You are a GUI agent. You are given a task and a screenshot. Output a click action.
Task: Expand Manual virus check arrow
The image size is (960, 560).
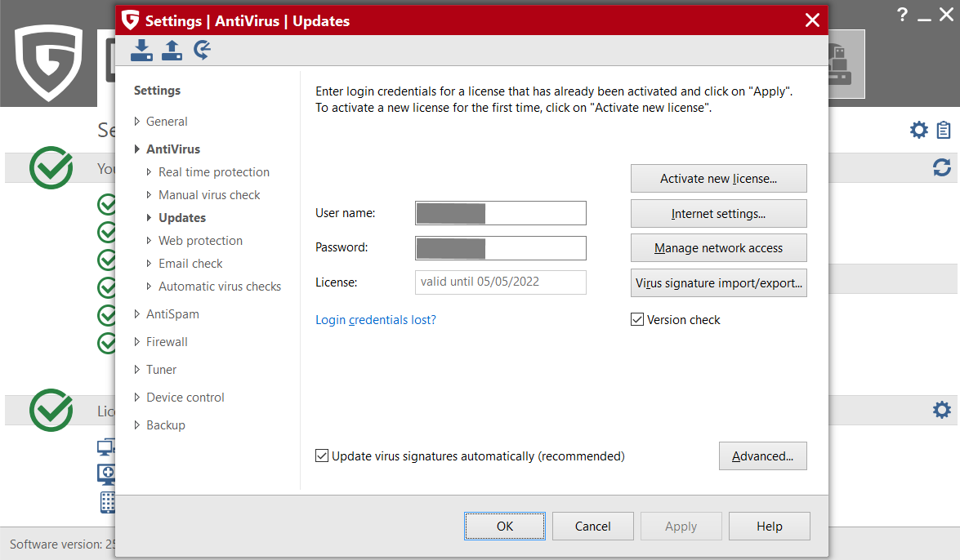[149, 194]
